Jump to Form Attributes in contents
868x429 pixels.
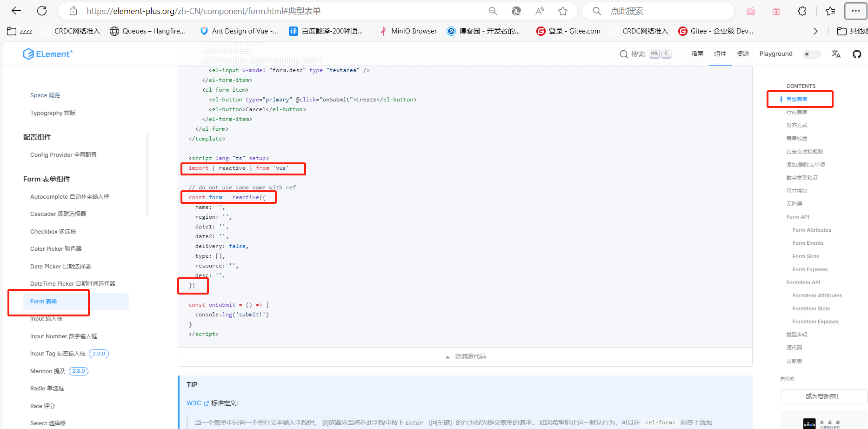tap(812, 230)
